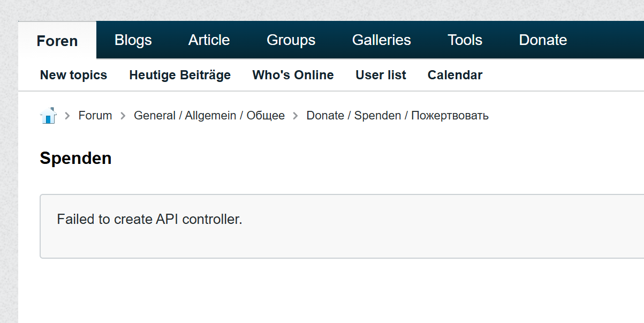
Task: Open the home icon in breadcrumb
Action: (48, 115)
